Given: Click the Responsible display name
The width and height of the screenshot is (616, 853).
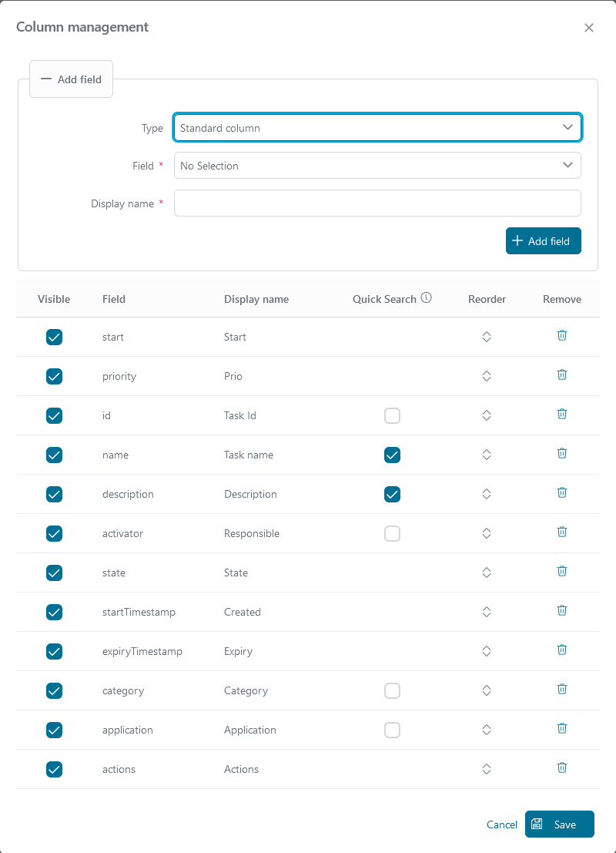Looking at the screenshot, I should (252, 534).
